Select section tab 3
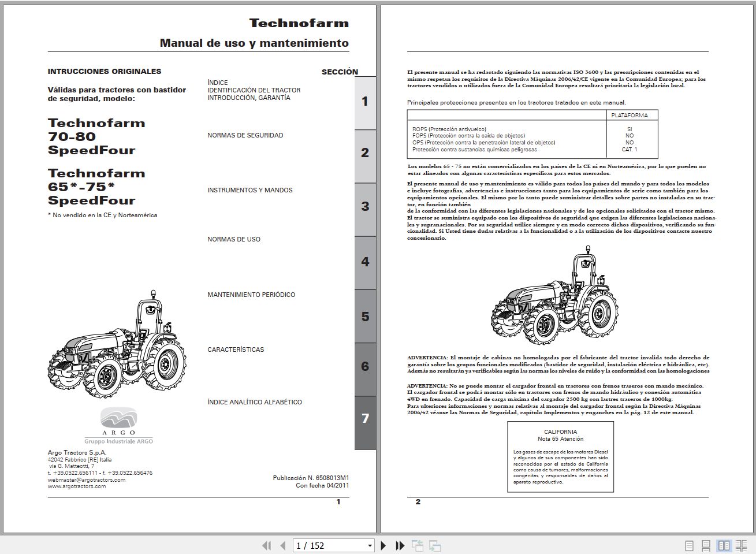Screen dimensions: 756x554 tap(365, 209)
